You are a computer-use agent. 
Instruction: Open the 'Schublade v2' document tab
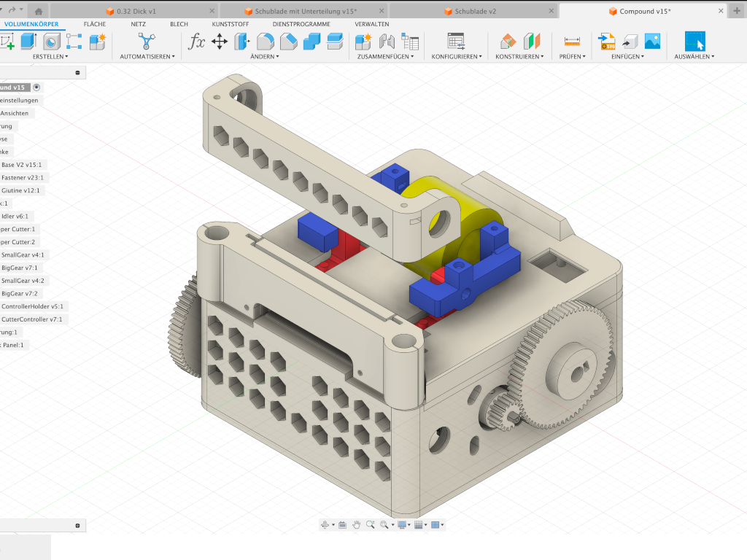click(x=473, y=11)
